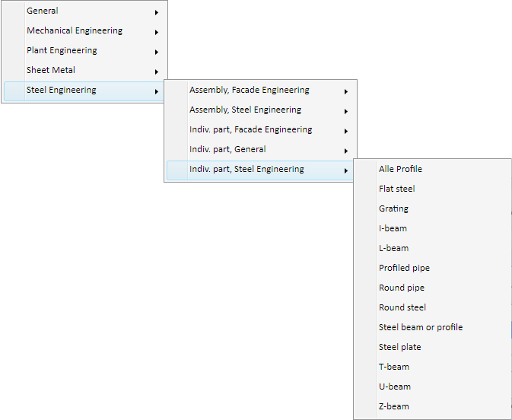This screenshot has width=512, height=420.
Task: Open Indiv. part, General submenu
Action: click(x=260, y=150)
